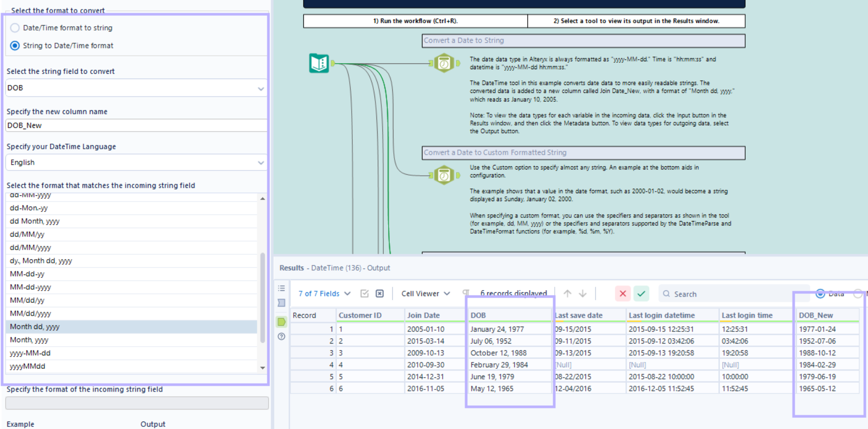This screenshot has height=429, width=868.
Task: Click the green checkmark apply icon
Action: click(x=641, y=293)
